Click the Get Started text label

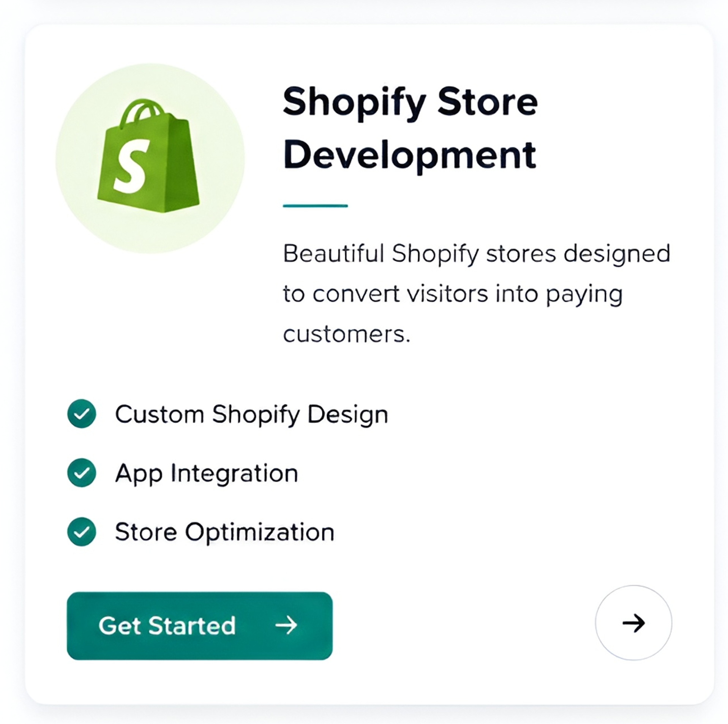pos(167,626)
